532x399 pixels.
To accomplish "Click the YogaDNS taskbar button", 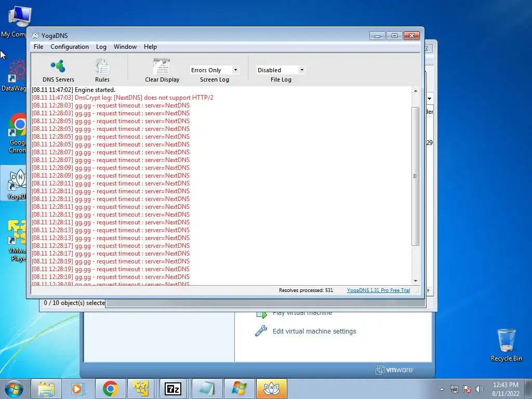I will (x=271, y=389).
